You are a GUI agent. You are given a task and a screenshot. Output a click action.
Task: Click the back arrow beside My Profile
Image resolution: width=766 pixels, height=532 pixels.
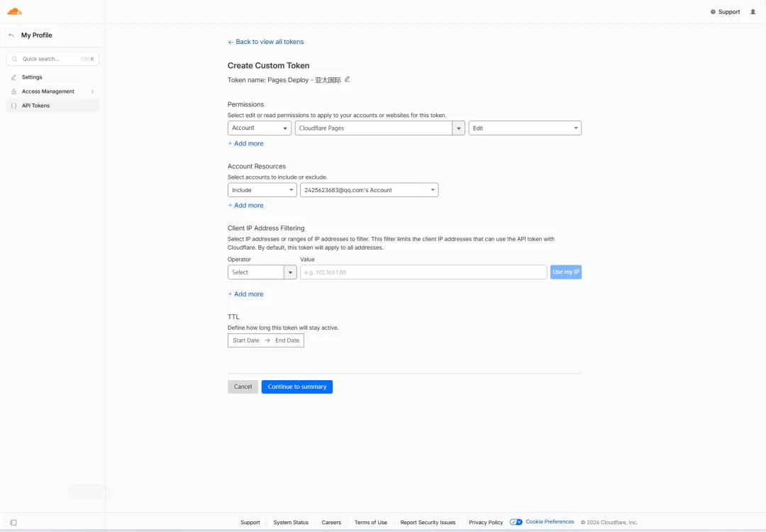tap(11, 35)
